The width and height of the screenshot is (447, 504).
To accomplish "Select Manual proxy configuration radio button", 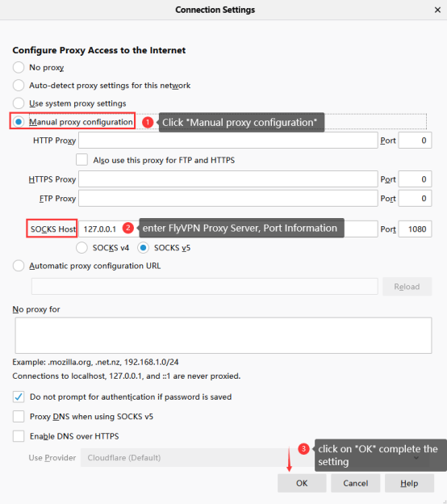I will point(19,122).
